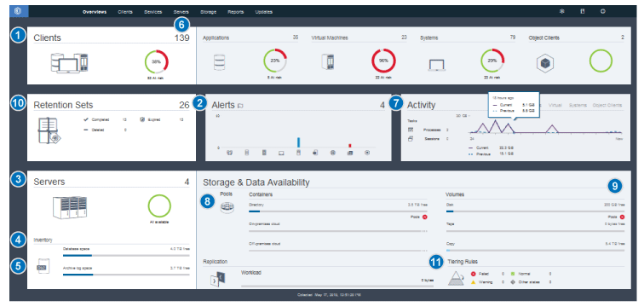Open the help icon in top bar

click(603, 11)
